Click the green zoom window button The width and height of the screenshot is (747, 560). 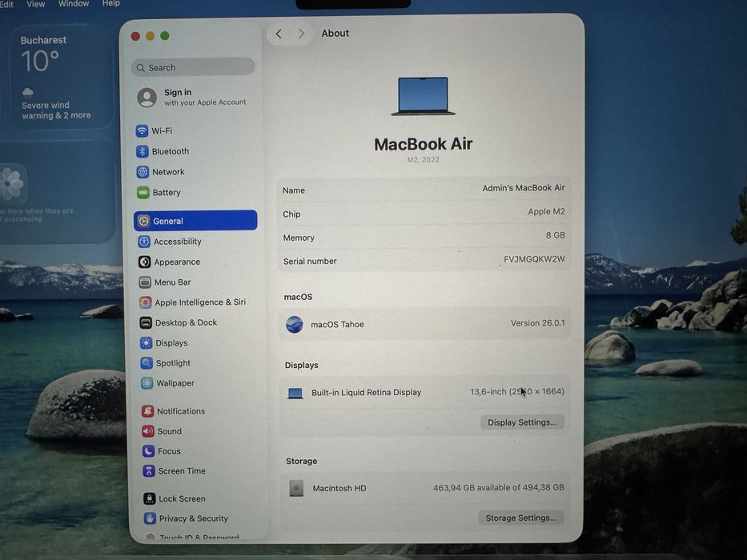coord(165,36)
